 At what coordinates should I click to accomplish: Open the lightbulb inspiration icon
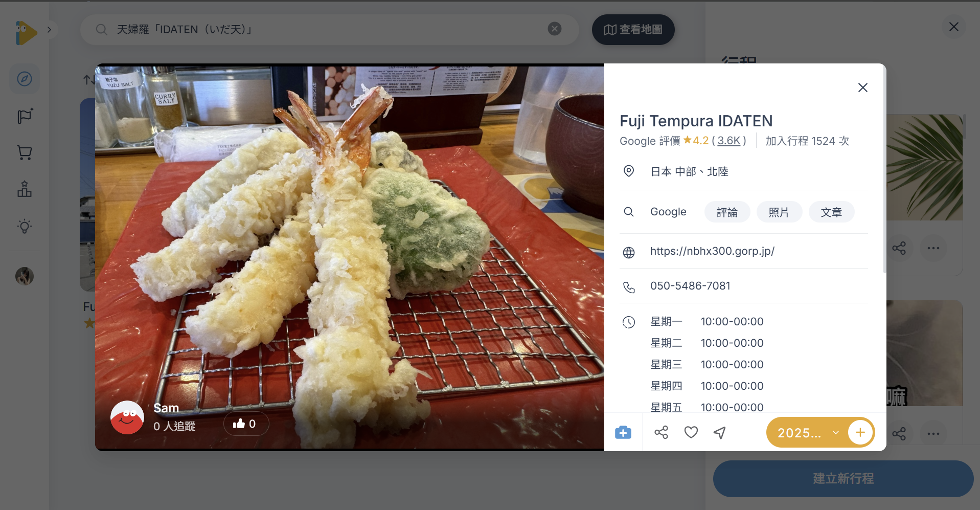tap(25, 226)
